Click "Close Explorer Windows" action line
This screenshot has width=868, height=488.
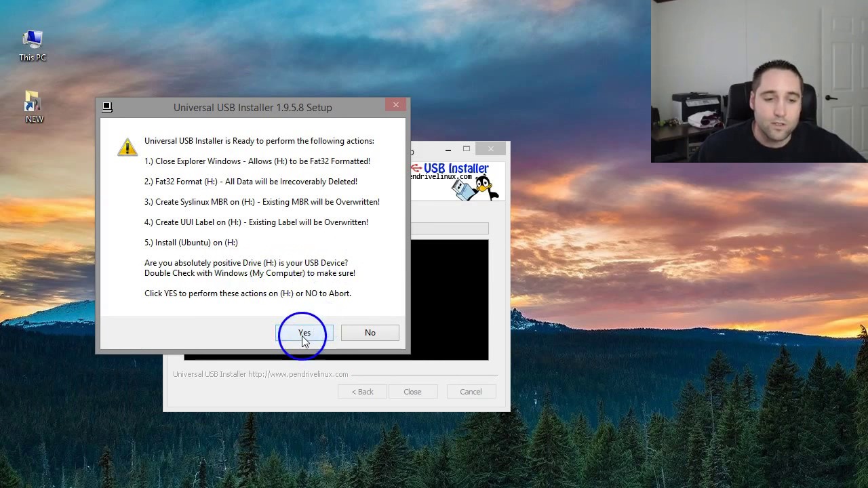(x=257, y=161)
